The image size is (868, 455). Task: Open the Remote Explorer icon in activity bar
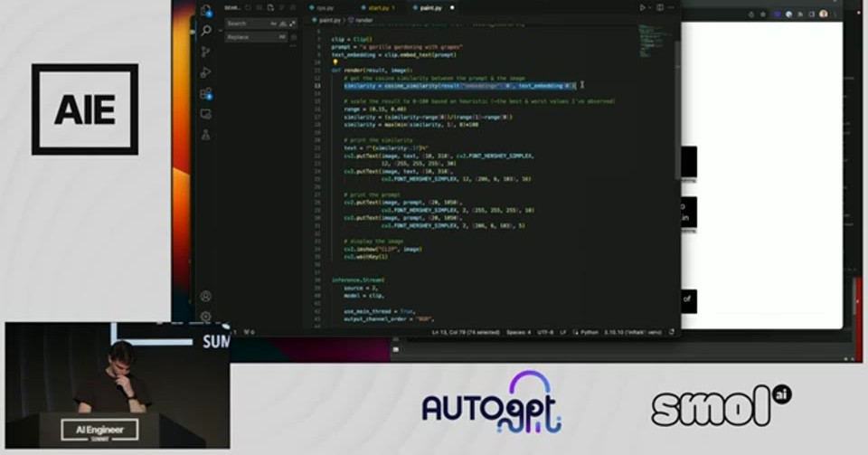point(206,114)
